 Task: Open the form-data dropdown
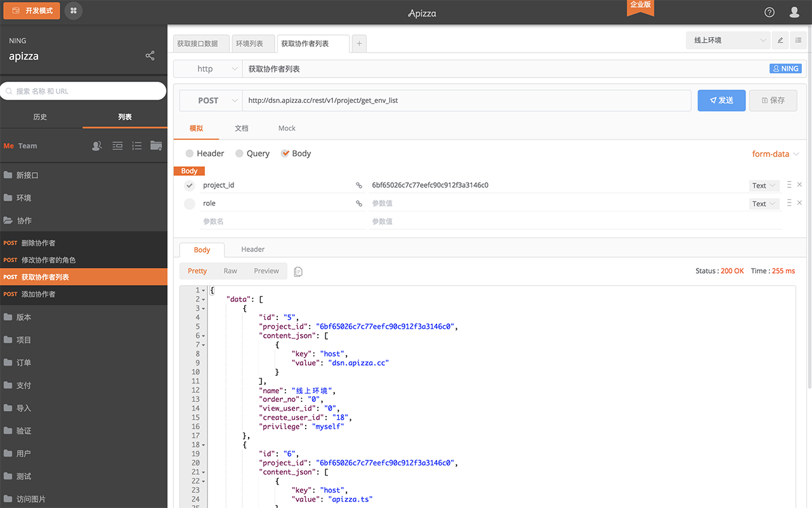775,154
